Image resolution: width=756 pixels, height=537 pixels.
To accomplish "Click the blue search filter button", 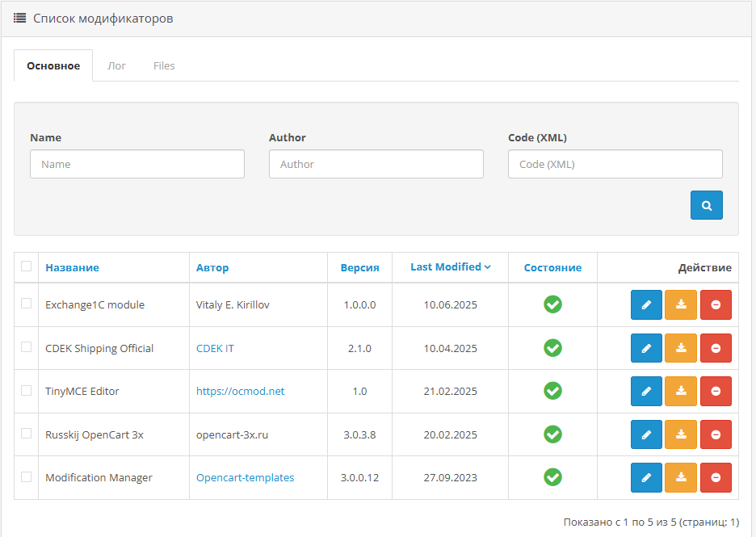I will tap(706, 205).
